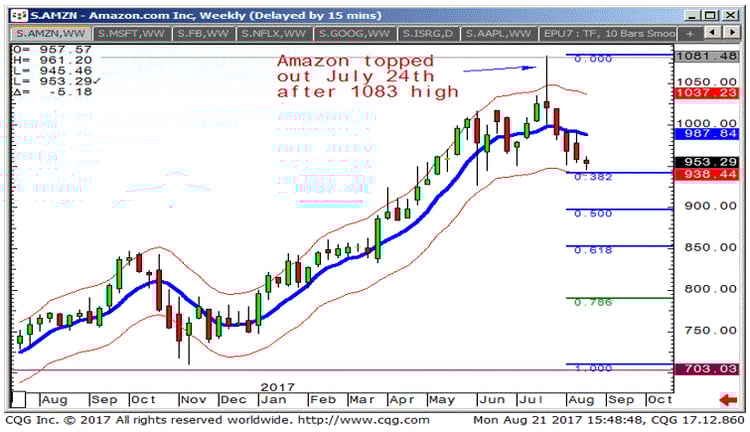Click the L= 945.46 low value
Screen dimensions: 750x432
52,71
